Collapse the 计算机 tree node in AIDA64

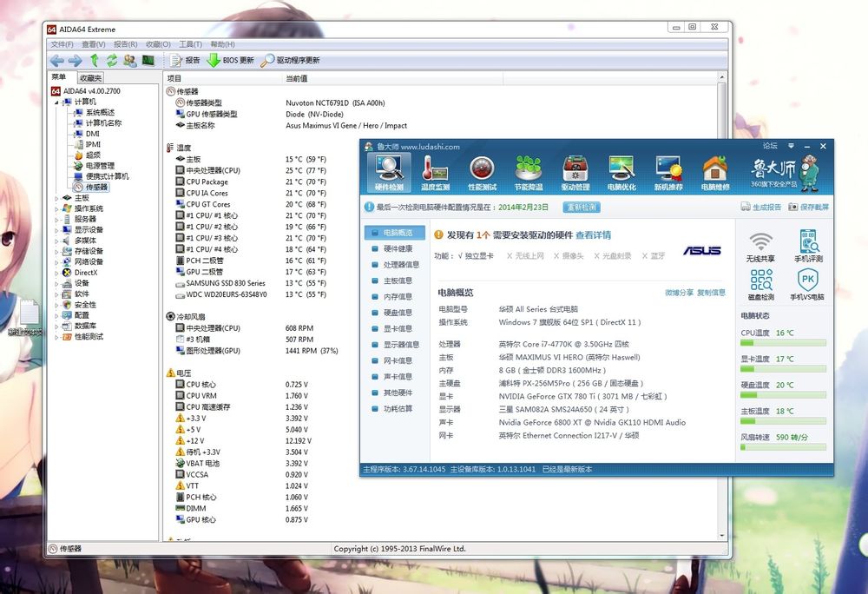[x=56, y=102]
